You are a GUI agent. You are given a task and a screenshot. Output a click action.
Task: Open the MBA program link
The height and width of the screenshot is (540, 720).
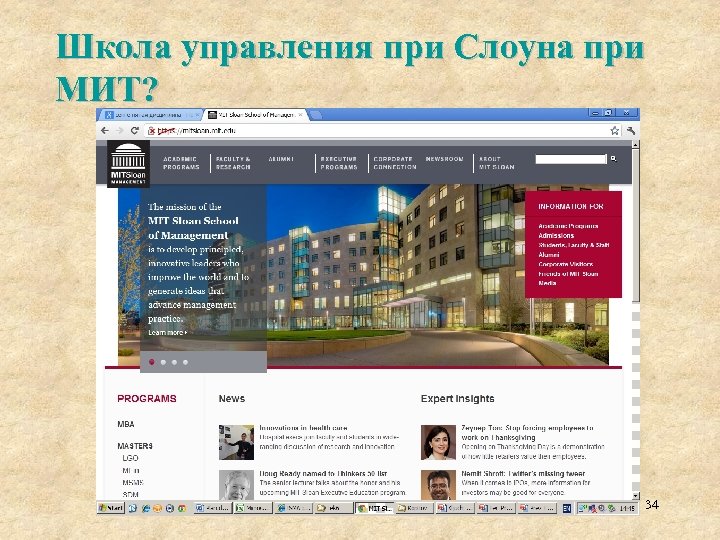126,424
